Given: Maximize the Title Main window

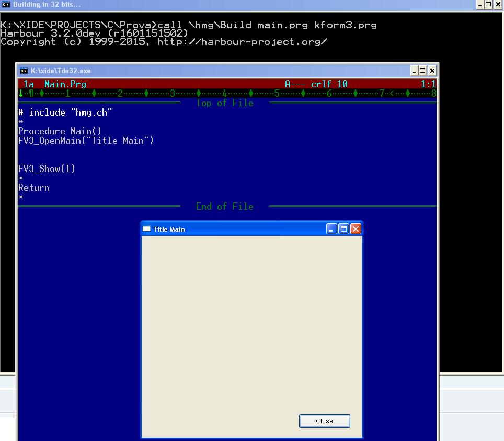Looking at the screenshot, I should [x=343, y=229].
